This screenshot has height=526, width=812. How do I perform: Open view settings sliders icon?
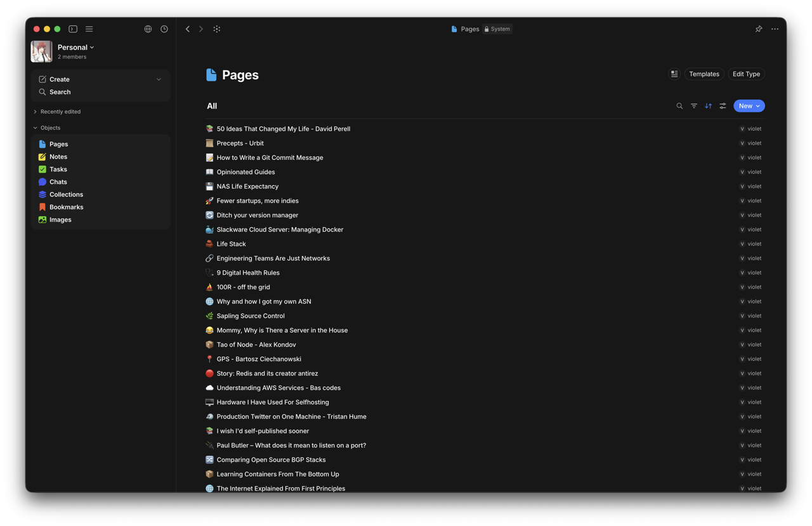pos(723,106)
